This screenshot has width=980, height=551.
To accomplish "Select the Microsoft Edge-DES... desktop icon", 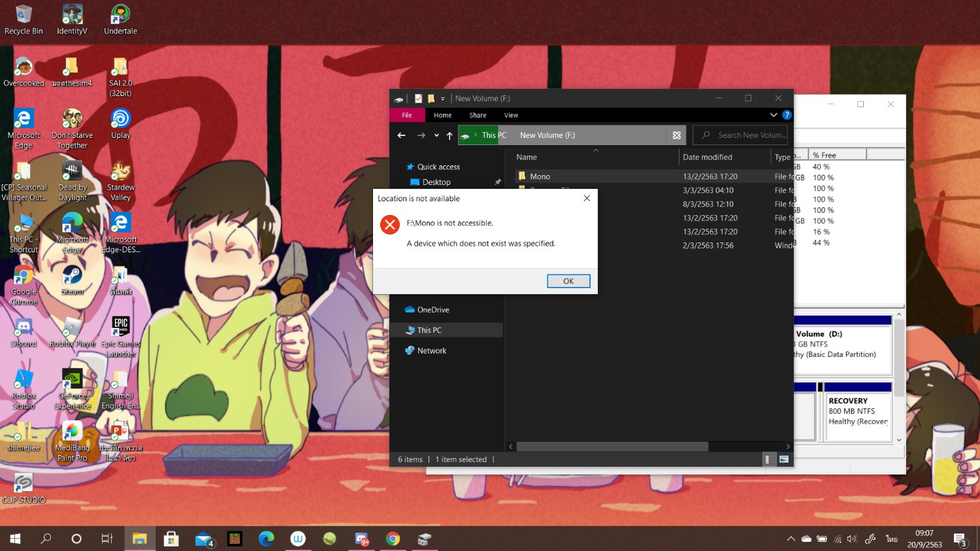I will point(120,233).
